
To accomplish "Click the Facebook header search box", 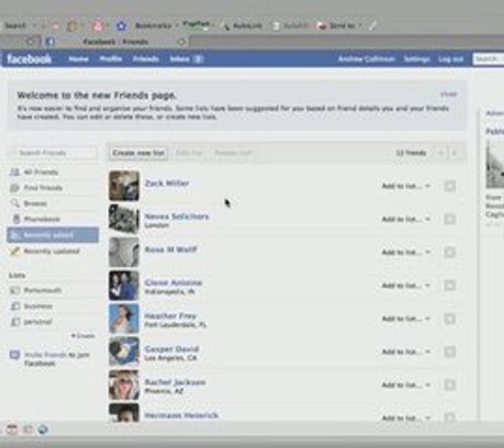I will click(488, 59).
